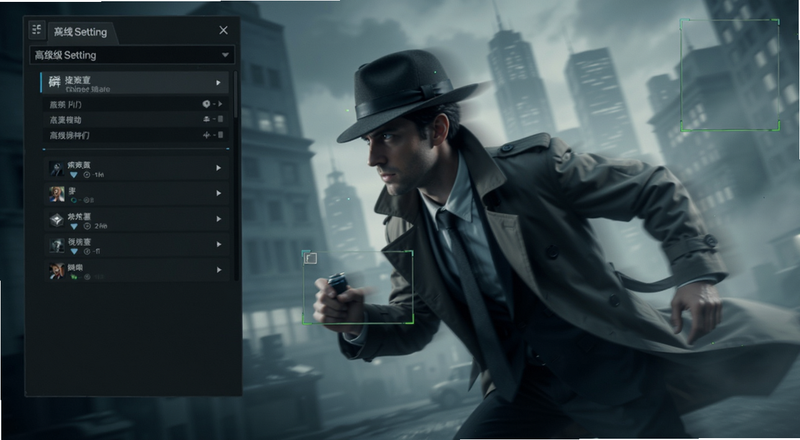Expand the blonde character row with its arrow
The width and height of the screenshot is (800, 440).
coord(218,193)
